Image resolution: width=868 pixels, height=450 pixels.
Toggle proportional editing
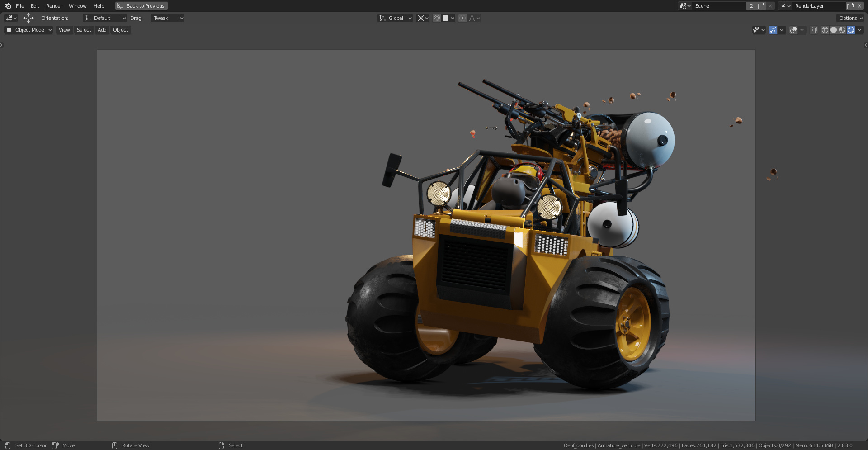click(x=462, y=18)
